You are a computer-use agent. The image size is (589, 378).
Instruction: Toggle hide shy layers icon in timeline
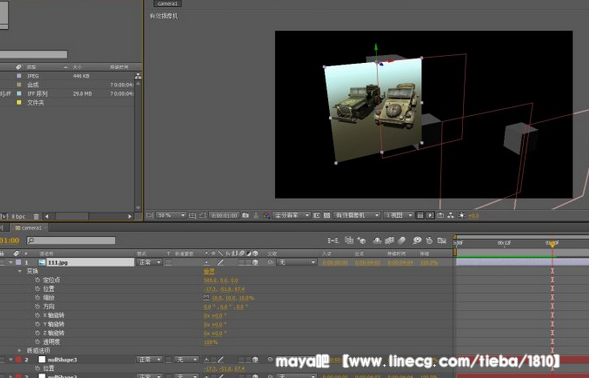(377, 240)
